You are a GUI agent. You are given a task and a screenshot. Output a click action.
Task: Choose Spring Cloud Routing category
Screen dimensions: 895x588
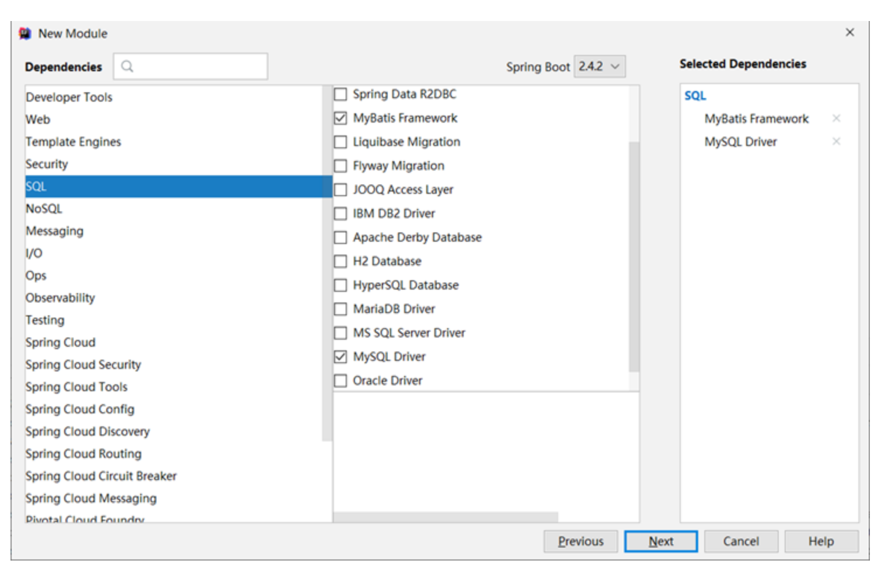tap(174, 454)
